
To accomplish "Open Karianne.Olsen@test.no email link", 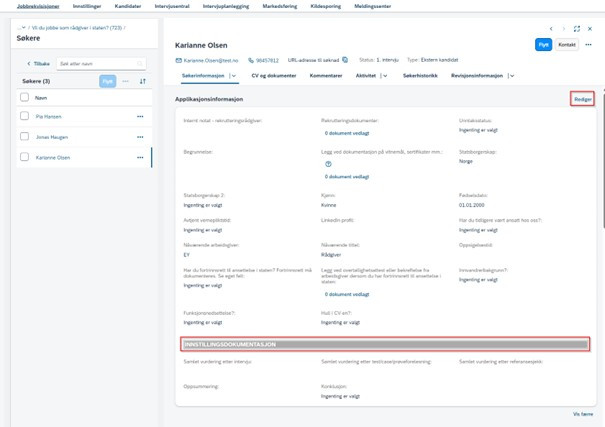I will (211, 60).
